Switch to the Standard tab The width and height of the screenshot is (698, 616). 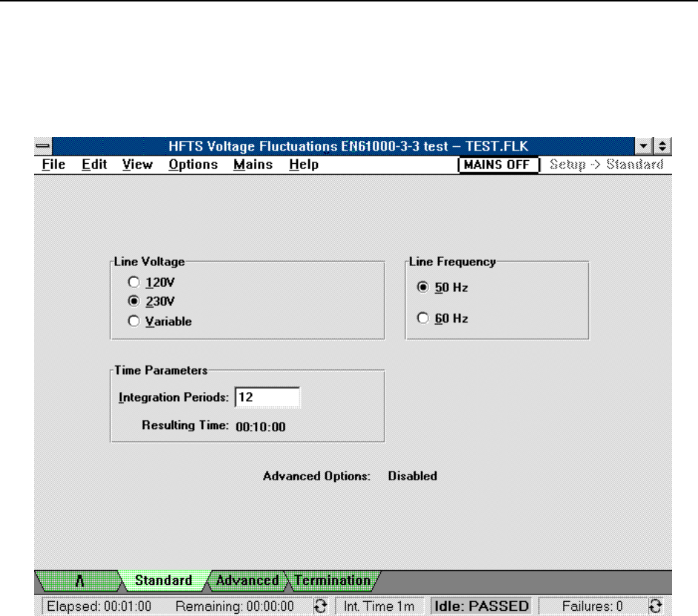[163, 580]
